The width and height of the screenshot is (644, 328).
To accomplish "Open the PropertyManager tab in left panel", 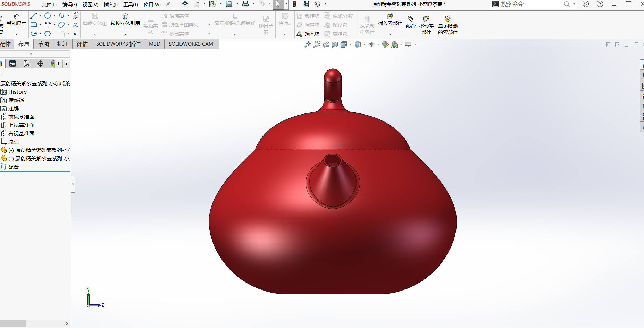I will [x=12, y=64].
